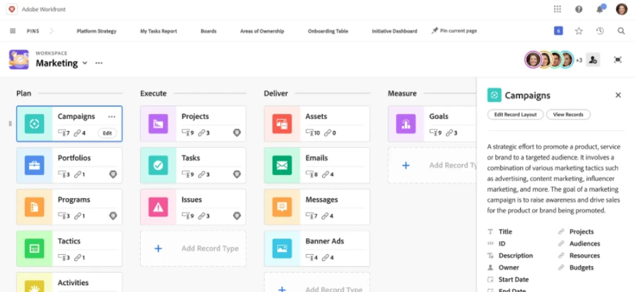Viewport: 644px width, 292px height.
Task: Click the Emails envelope icon
Action: (x=282, y=166)
